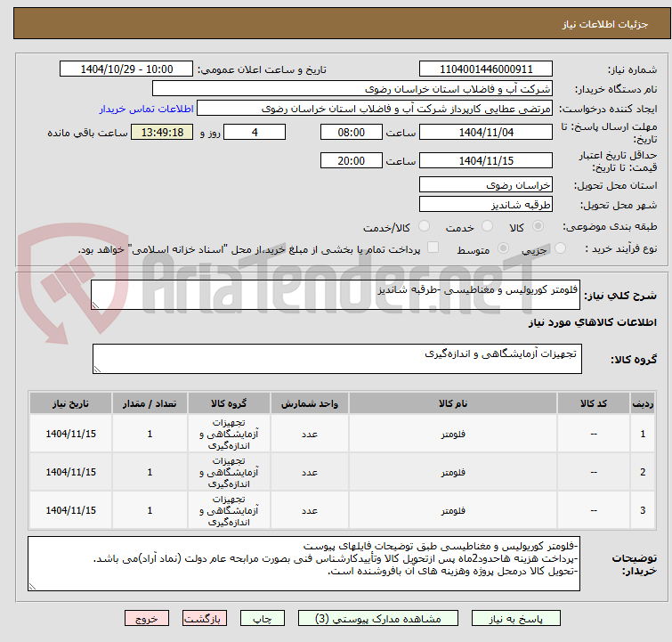The width and height of the screenshot is (672, 642).
Task: Click the شرح کلی نیاز description textbox
Action: click(x=336, y=295)
